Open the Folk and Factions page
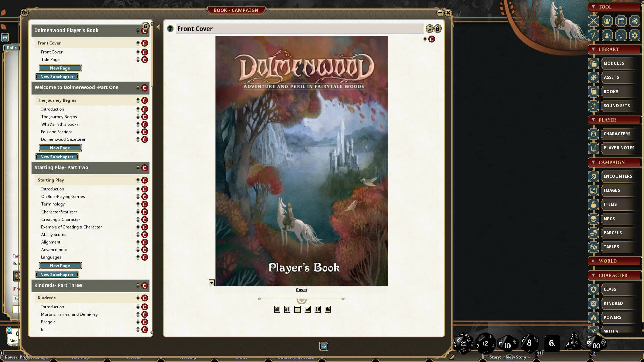The image size is (644, 362). click(57, 132)
